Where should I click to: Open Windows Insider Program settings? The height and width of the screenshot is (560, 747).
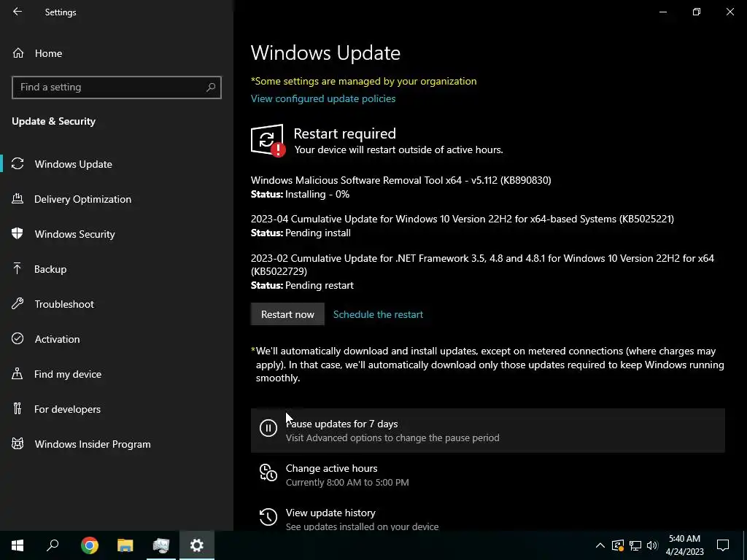pos(117,444)
